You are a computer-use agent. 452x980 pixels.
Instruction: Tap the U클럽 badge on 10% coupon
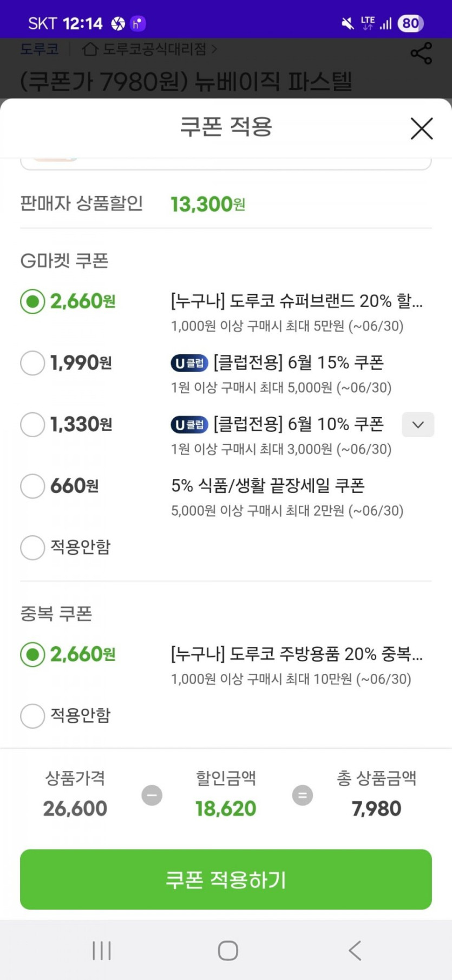pyautogui.click(x=189, y=425)
